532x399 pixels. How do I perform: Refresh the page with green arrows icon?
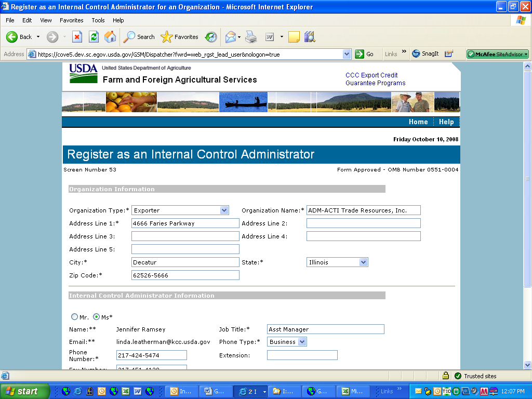pyautogui.click(x=94, y=37)
